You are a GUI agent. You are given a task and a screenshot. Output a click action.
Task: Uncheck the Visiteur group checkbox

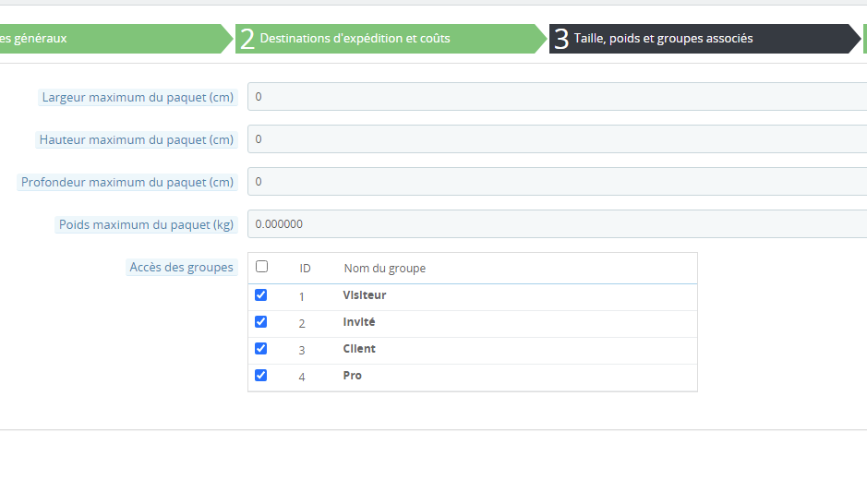(x=260, y=295)
